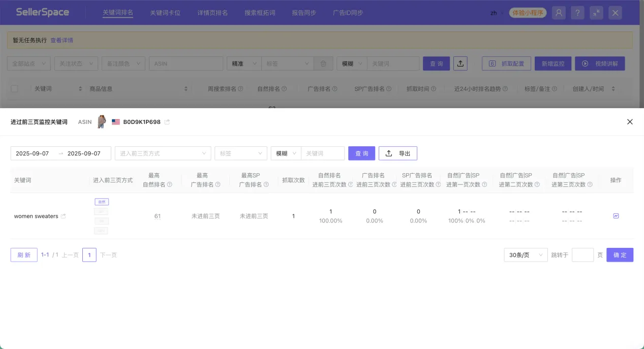The image size is (644, 349).
Task: Click the 新增监控 button
Action: pyautogui.click(x=553, y=64)
